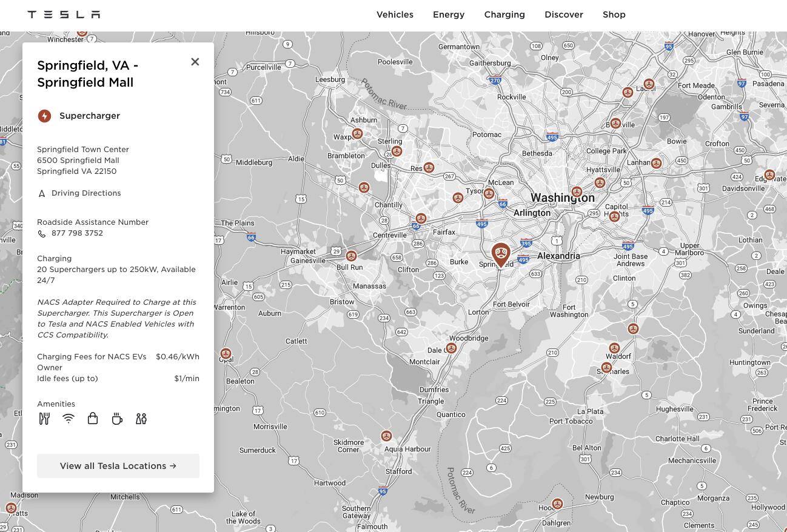Select the Supercharger pin near Ashburn
The width and height of the screenshot is (787, 532).
pyautogui.click(x=357, y=134)
